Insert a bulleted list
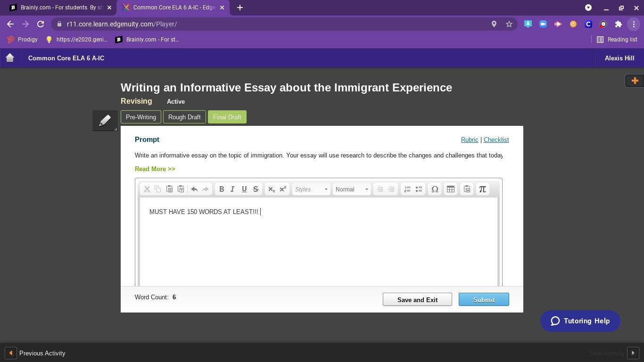The height and width of the screenshot is (362, 644). (x=419, y=189)
